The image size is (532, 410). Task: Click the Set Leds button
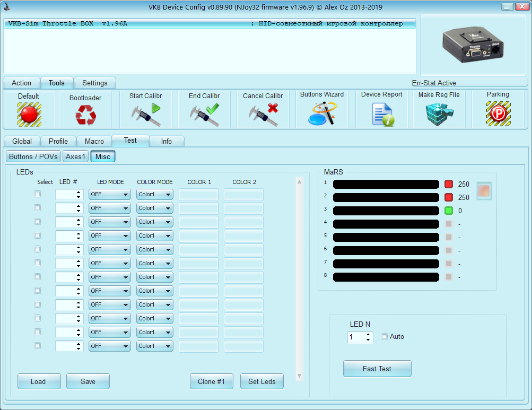point(262,381)
